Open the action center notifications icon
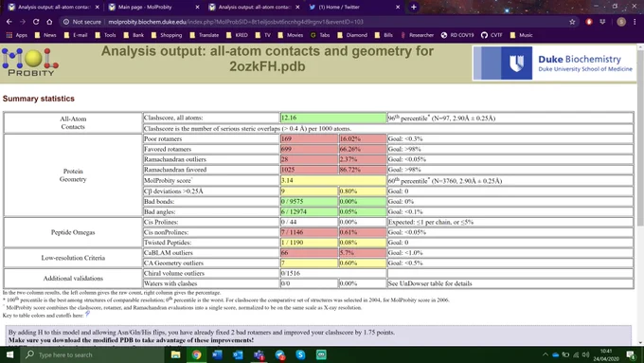The width and height of the screenshot is (644, 363). (x=631, y=354)
